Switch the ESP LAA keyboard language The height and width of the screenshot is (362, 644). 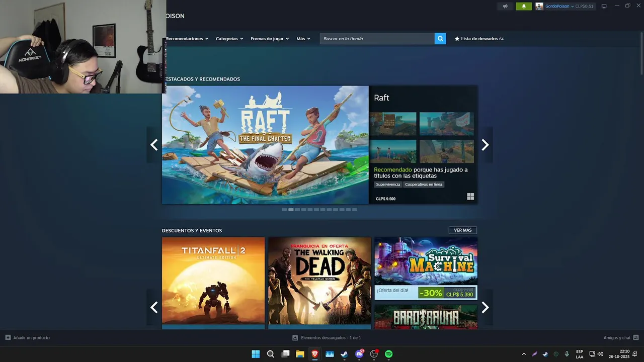tap(580, 354)
